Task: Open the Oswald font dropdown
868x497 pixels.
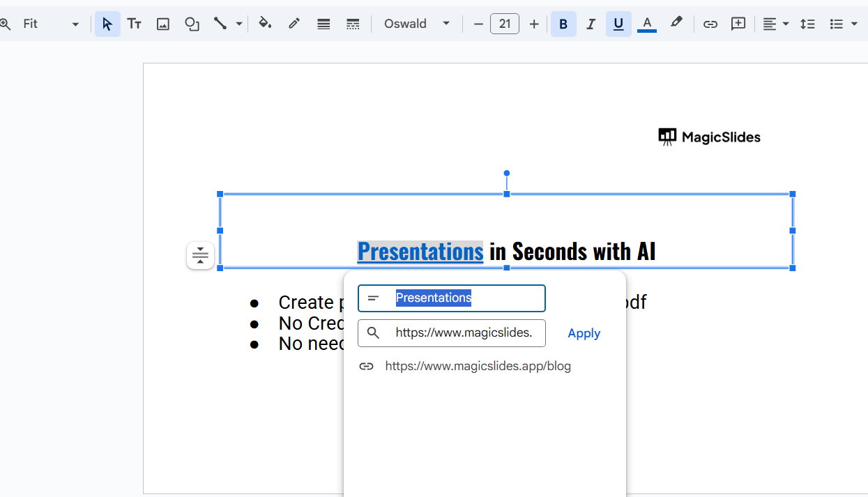Action: click(417, 24)
